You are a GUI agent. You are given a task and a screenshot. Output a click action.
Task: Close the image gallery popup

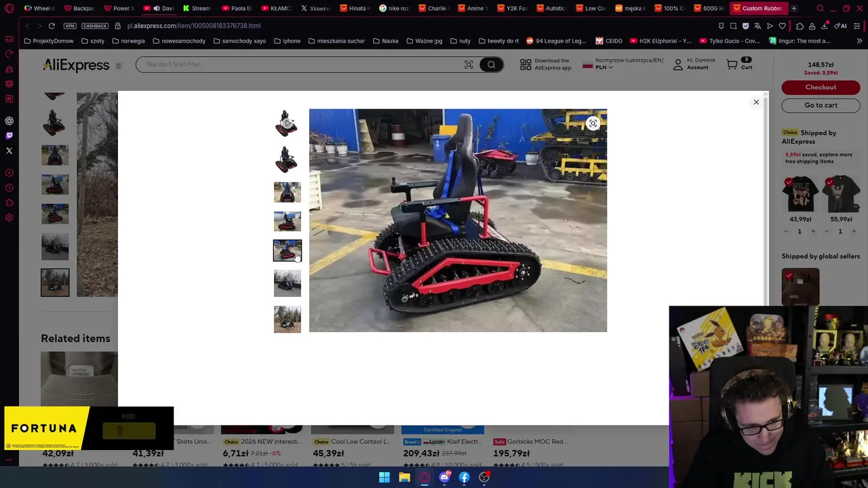[x=756, y=102]
